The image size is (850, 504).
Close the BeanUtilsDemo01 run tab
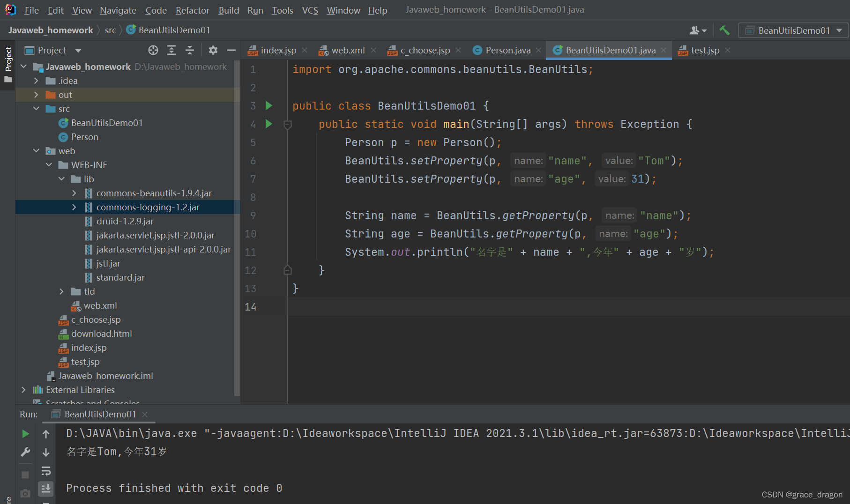[145, 414]
